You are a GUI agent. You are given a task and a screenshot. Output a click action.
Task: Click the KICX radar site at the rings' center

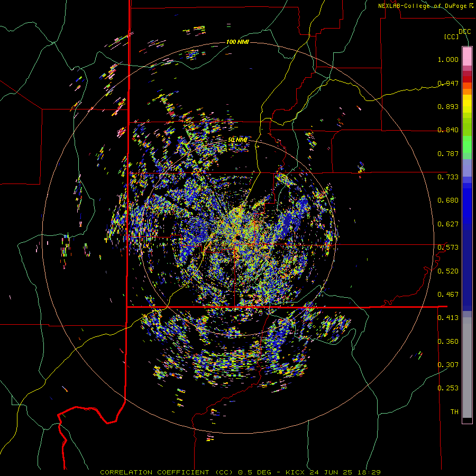237,237
